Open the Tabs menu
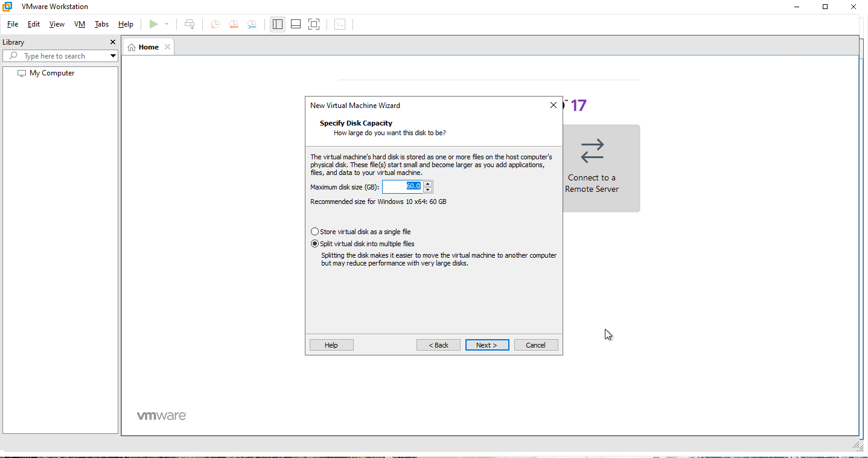 [x=101, y=24]
